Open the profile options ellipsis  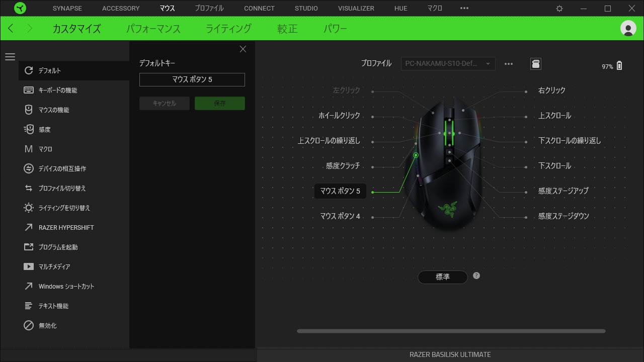click(x=509, y=64)
